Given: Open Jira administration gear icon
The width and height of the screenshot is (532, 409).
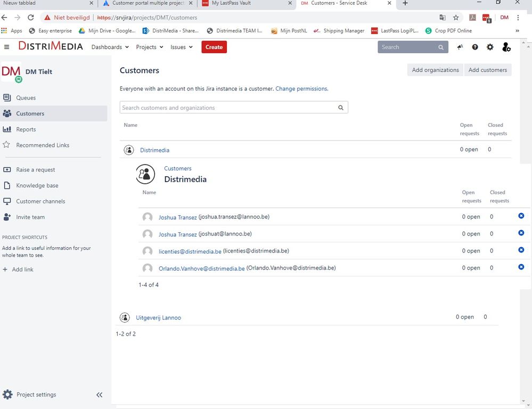Looking at the screenshot, I should point(490,47).
